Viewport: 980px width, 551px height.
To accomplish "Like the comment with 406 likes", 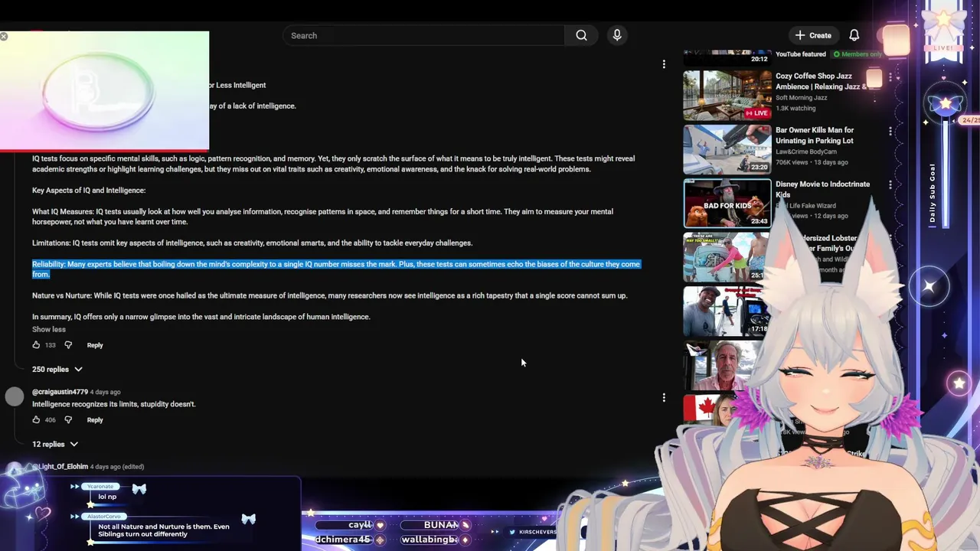I will [36, 420].
